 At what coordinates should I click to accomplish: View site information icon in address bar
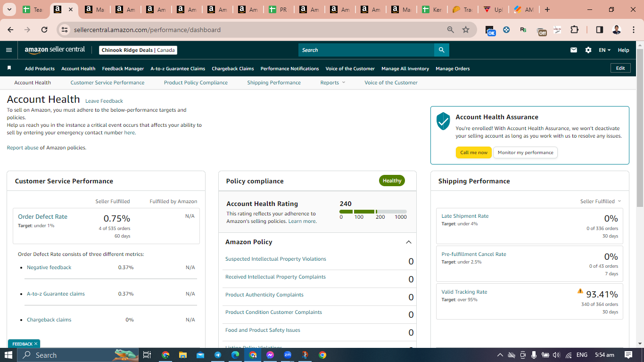click(65, 30)
